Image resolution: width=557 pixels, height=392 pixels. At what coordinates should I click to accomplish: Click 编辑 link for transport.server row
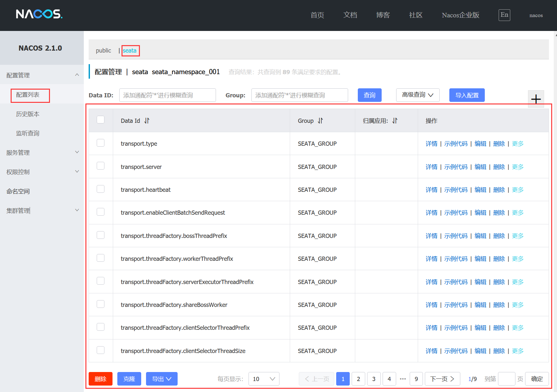pyautogui.click(x=480, y=167)
